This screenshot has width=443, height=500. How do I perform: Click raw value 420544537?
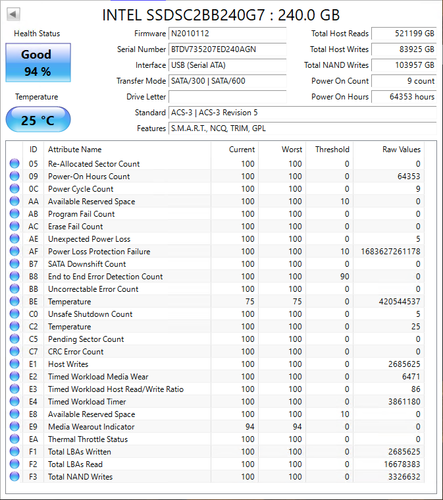coord(399,301)
